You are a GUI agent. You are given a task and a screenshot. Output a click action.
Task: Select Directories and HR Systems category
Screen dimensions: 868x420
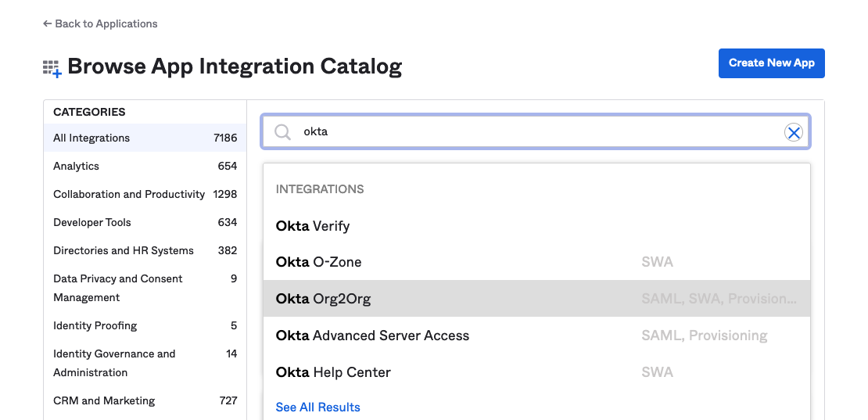click(124, 250)
